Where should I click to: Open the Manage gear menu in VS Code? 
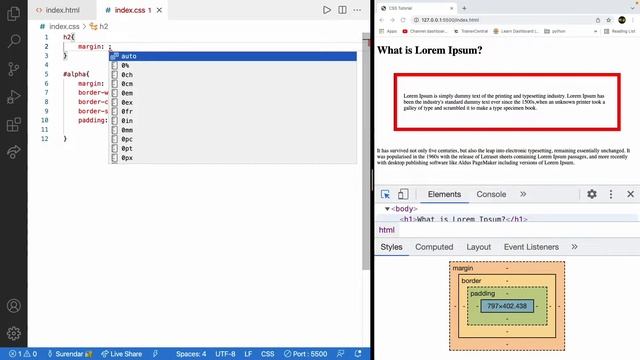(x=13, y=333)
